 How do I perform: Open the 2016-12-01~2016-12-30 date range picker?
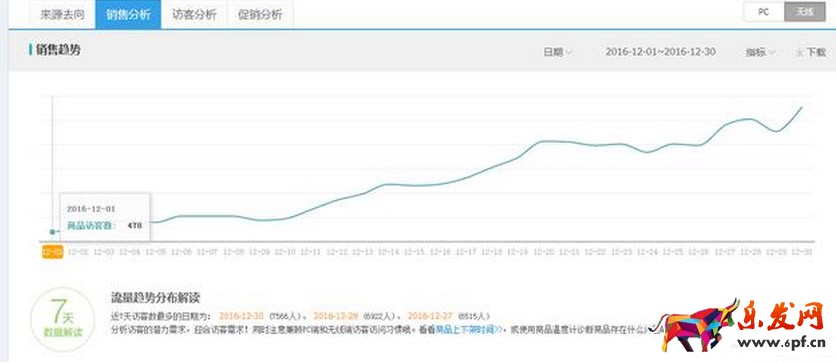[661, 52]
